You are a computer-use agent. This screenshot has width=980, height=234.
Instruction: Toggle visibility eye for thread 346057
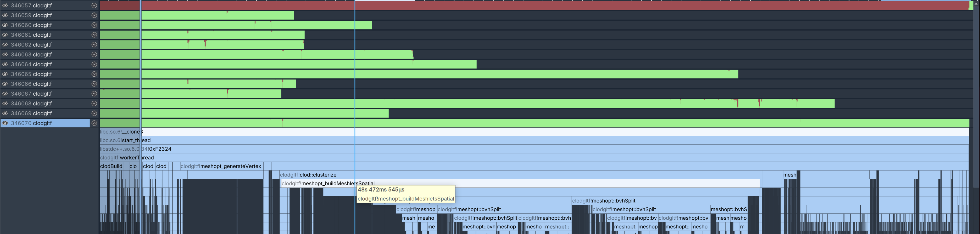5,6
